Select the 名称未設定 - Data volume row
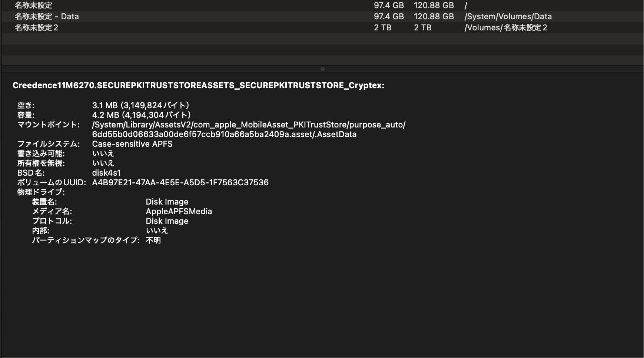Screen dimensions: 644x358 [47, 17]
